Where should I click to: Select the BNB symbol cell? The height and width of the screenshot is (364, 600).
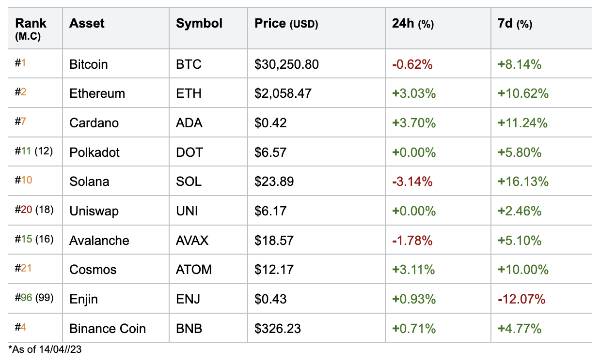pos(189,329)
